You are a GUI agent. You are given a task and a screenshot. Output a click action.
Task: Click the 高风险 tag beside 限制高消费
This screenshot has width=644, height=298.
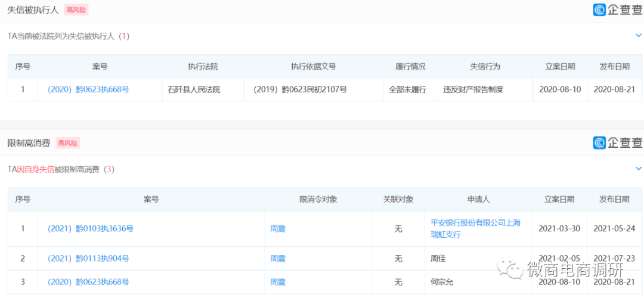click(67, 143)
